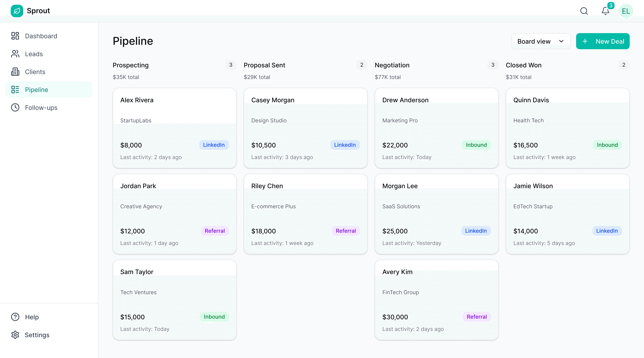The height and width of the screenshot is (358, 644).
Task: Open search with the magnifier icon
Action: [x=584, y=11]
